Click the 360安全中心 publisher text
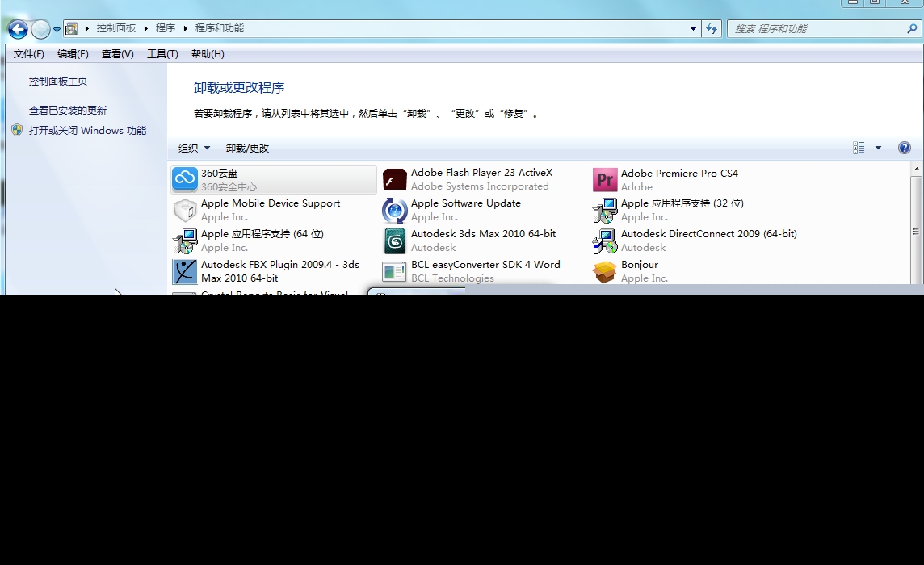Image resolution: width=924 pixels, height=565 pixels. click(229, 187)
